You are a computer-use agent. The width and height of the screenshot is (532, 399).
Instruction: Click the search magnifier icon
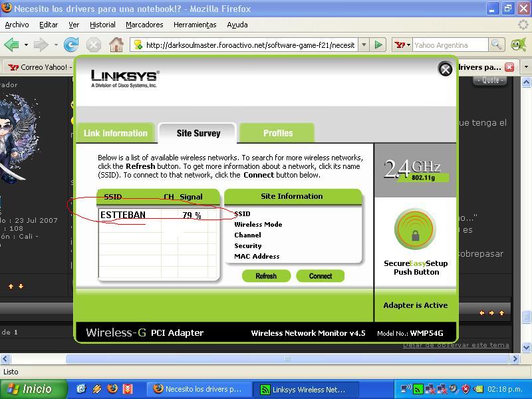pos(496,45)
